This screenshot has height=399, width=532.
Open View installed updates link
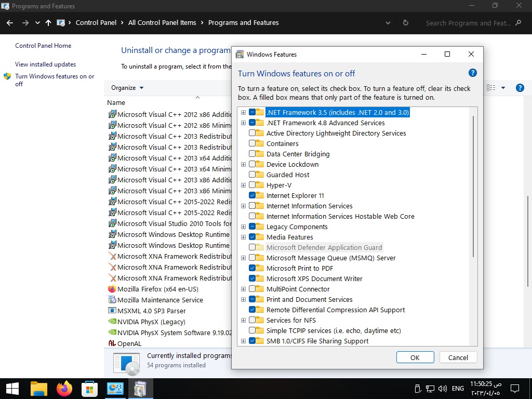[46, 64]
